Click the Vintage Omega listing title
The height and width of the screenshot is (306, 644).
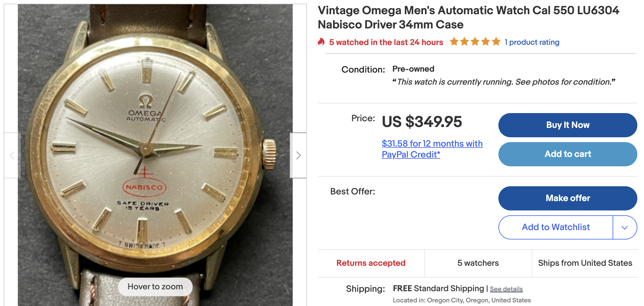[468, 18]
